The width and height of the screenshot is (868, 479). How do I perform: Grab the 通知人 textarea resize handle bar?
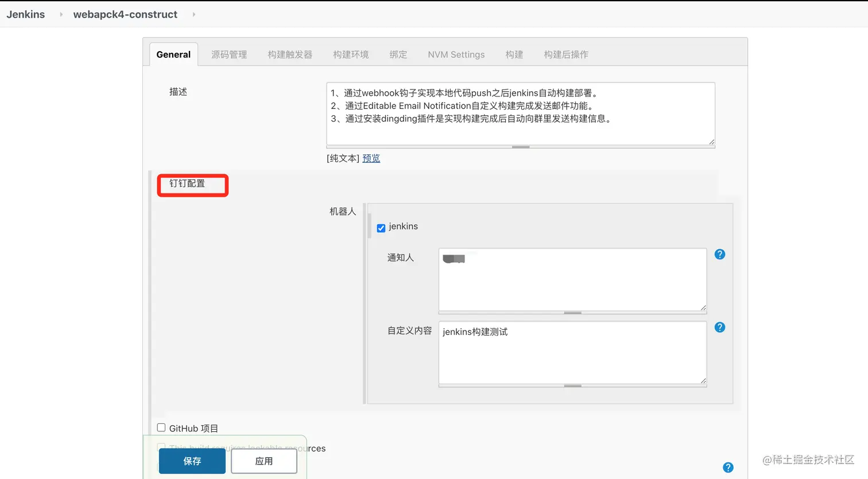pos(572,313)
